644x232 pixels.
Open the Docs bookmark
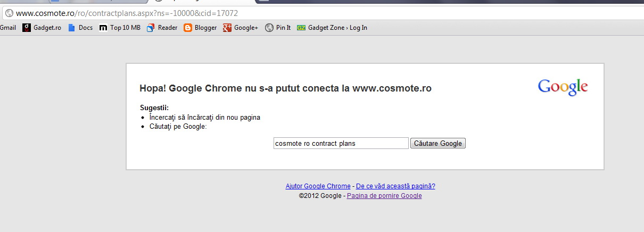(80, 28)
